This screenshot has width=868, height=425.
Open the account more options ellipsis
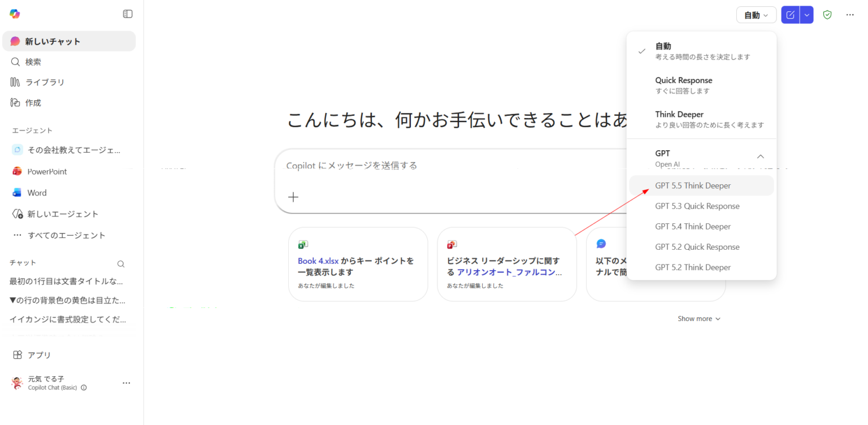point(127,383)
